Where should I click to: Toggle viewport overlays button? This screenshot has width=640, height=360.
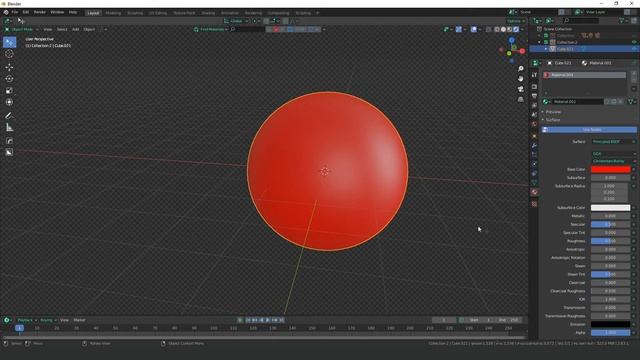click(474, 29)
